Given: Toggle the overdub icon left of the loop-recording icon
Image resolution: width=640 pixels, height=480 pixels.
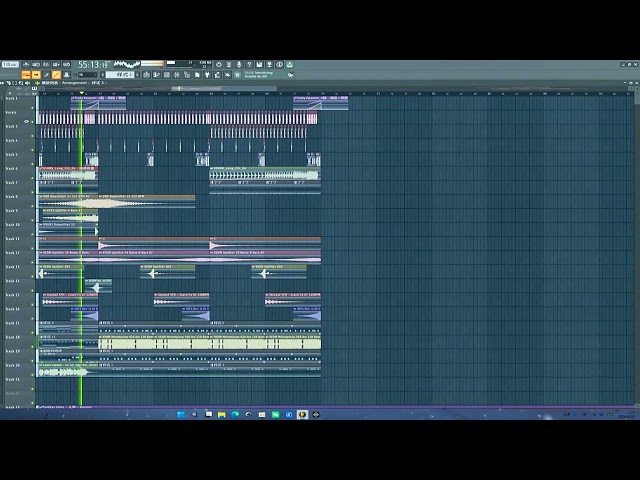Looking at the screenshot, I should coord(56,64).
